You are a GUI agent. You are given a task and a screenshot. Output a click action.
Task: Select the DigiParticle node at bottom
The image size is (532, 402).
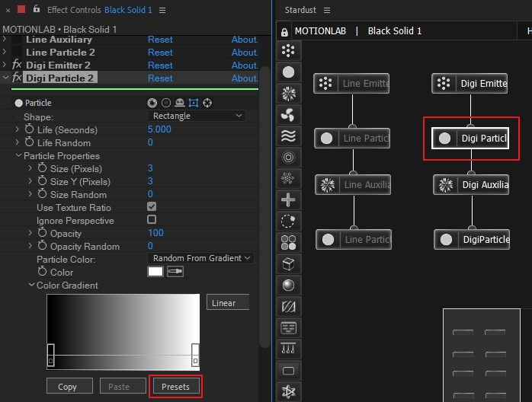click(472, 239)
